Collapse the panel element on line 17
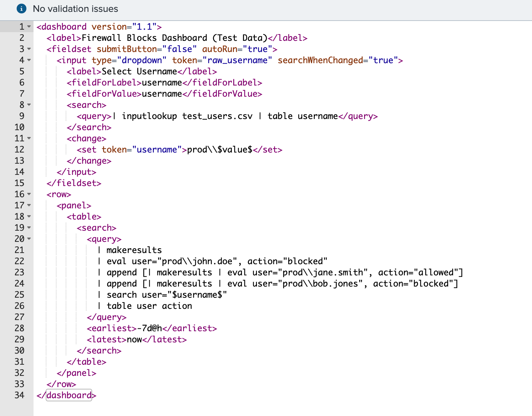This screenshot has height=416, width=532. tap(28, 206)
